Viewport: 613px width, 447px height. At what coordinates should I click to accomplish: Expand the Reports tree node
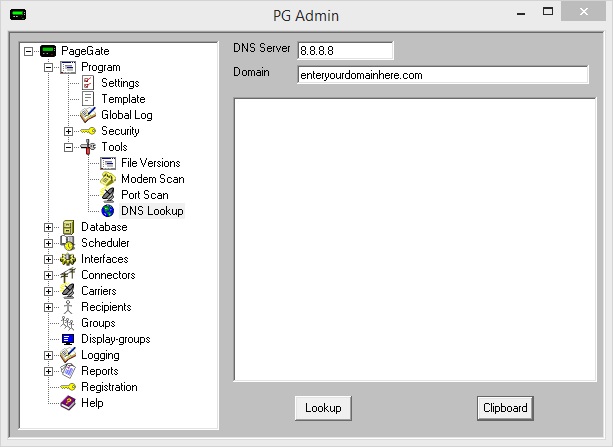click(48, 371)
